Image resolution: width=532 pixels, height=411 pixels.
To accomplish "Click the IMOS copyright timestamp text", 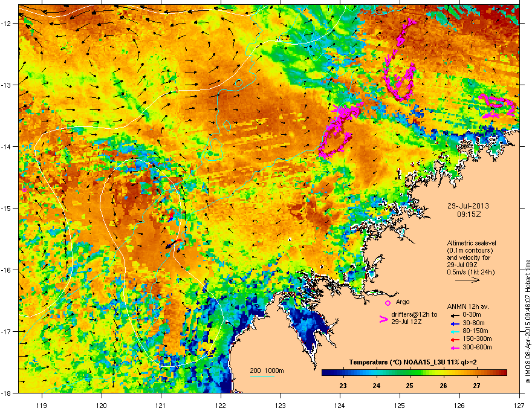I will click(528, 321).
